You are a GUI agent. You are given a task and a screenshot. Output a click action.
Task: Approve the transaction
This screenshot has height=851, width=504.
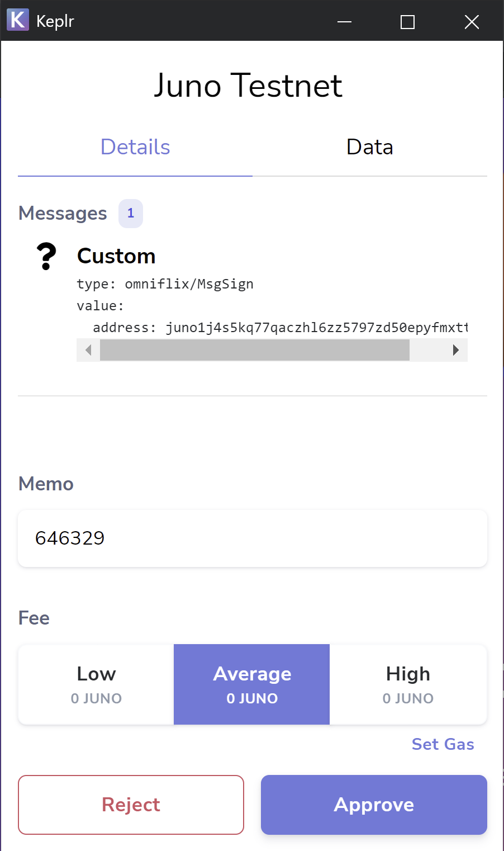tap(374, 805)
